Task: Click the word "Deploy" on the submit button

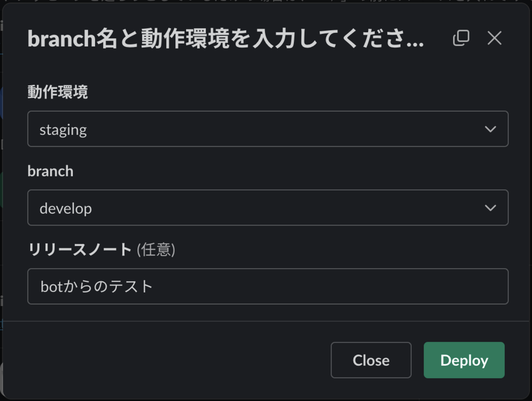Action: [464, 361]
